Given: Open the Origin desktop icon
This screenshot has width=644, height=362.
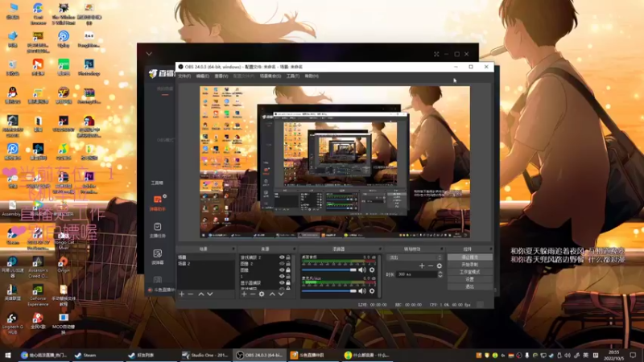Looking at the screenshot, I should [64, 262].
